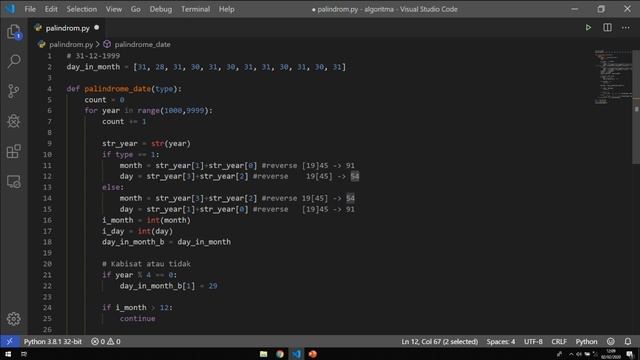Click the unsaved dot on palindrom.py tab
Image resolution: width=640 pixels, height=360 pixels.
[97, 28]
